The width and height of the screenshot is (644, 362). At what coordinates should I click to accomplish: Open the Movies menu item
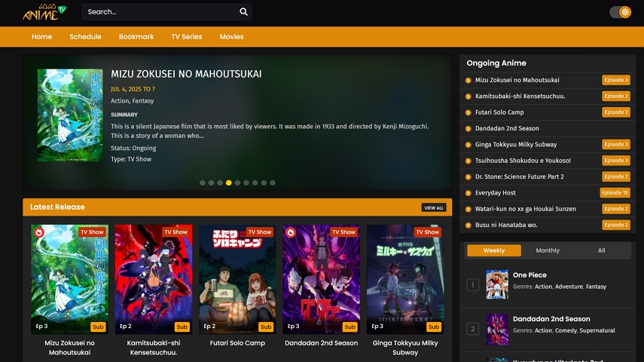coord(232,37)
